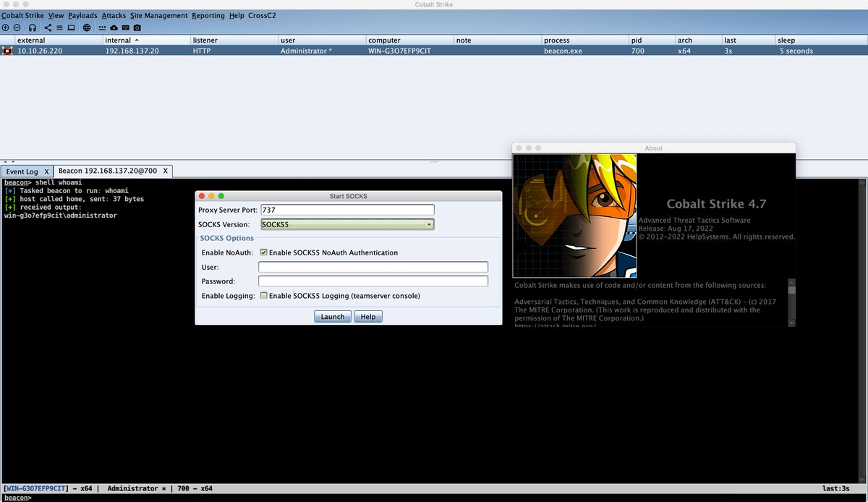Viewport: 868px width, 502px height.
Task: Click the Help button in Start SOCKS dialog
Action: (368, 317)
